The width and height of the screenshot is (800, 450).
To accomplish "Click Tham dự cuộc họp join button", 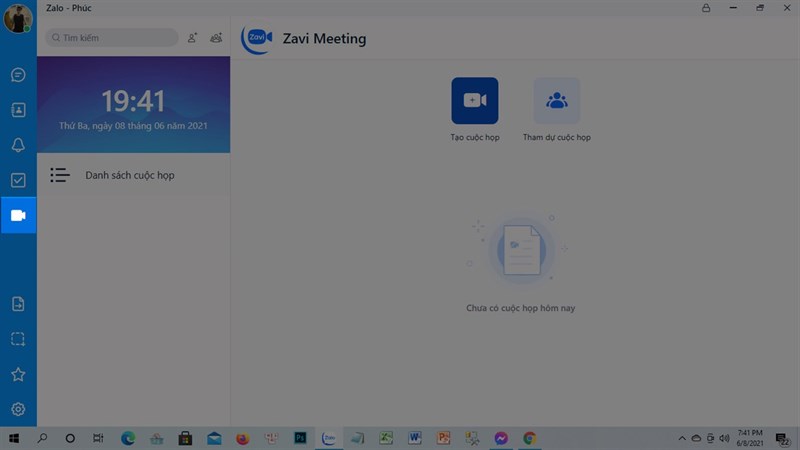I will pyautogui.click(x=557, y=101).
